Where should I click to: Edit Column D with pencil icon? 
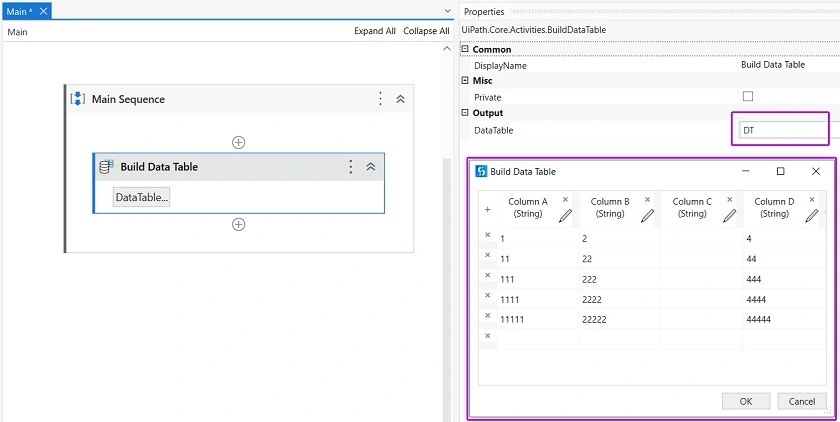click(x=812, y=215)
